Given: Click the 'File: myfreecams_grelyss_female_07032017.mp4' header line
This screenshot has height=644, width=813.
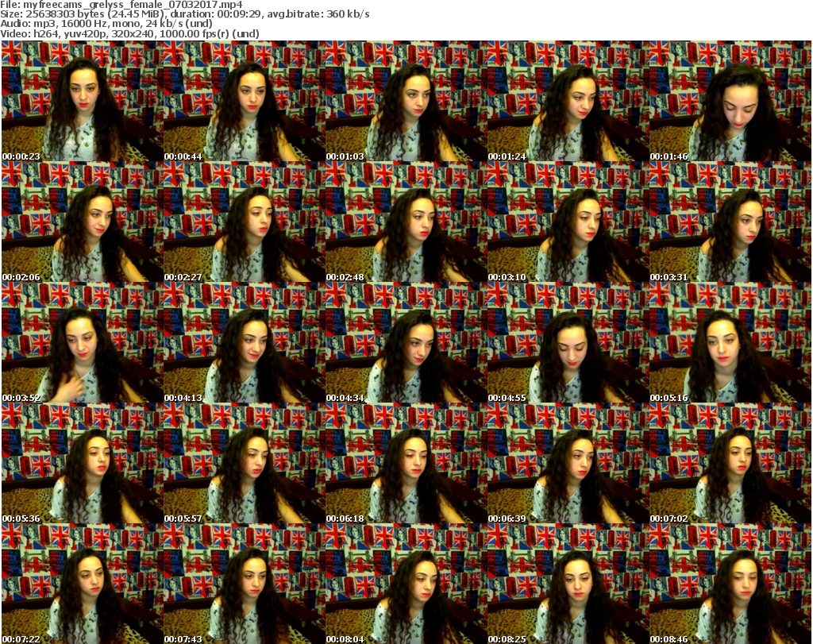Looking at the screenshot, I should (121, 5).
